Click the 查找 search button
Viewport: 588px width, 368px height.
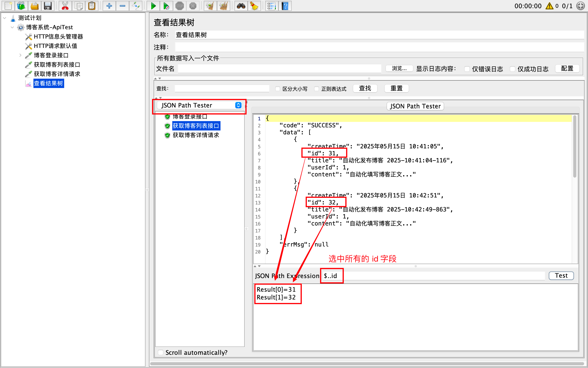[x=365, y=88]
